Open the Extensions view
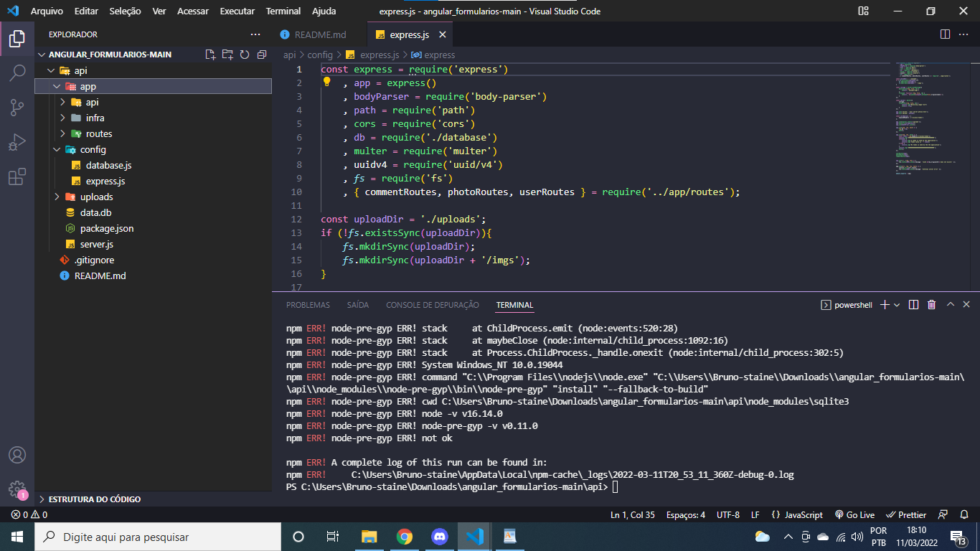This screenshot has height=551, width=980. pos(17,176)
